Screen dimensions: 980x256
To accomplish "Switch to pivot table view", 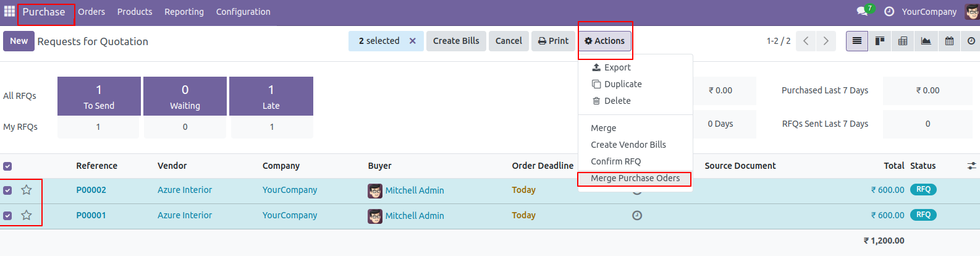I will [x=903, y=41].
